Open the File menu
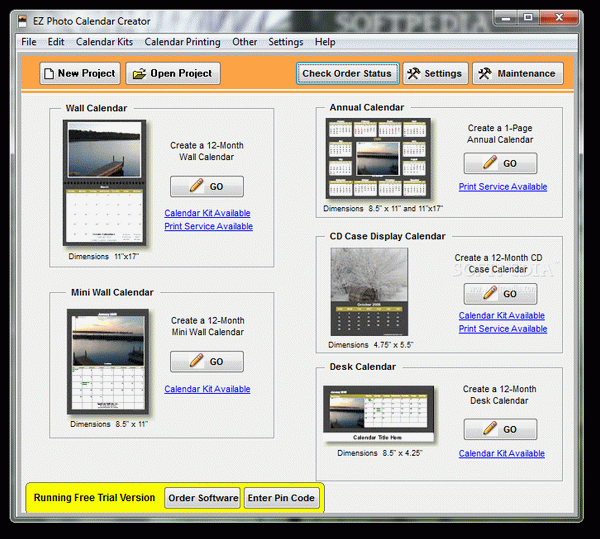Screen dimensions: 600x539 pyautogui.click(x=29, y=42)
